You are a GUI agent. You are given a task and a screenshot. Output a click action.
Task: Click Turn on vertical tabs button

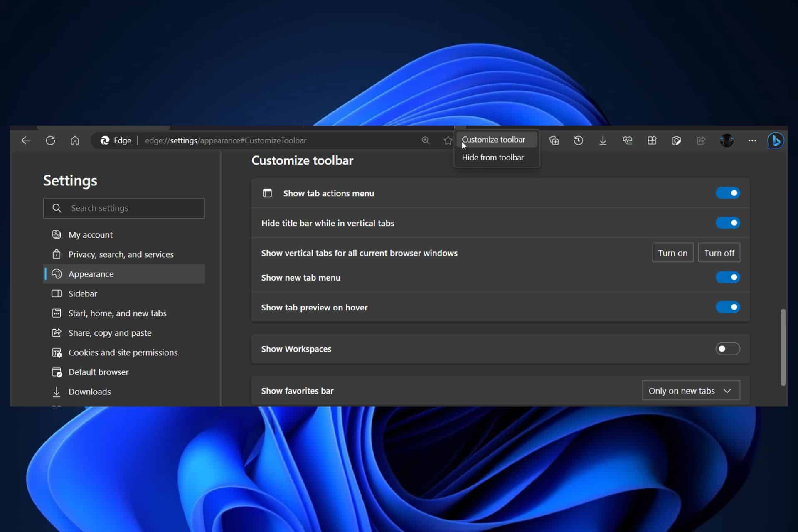coord(672,252)
